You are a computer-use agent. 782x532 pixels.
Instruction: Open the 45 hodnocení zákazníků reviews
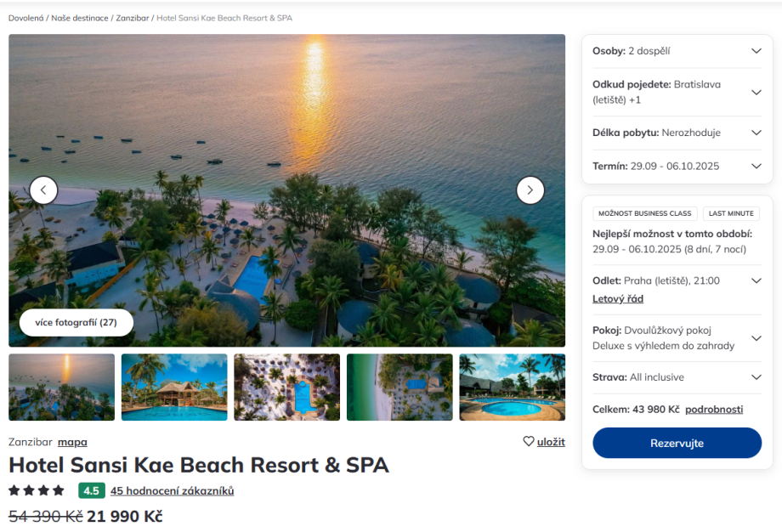pyautogui.click(x=172, y=490)
